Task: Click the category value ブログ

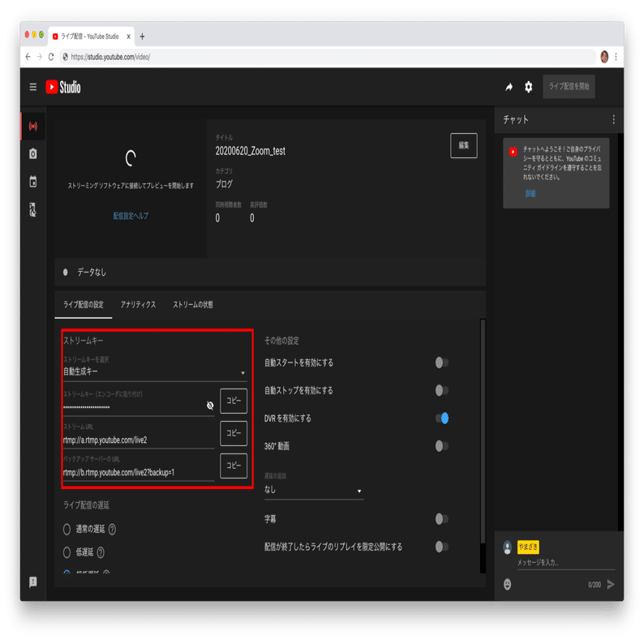Action: 224,184
